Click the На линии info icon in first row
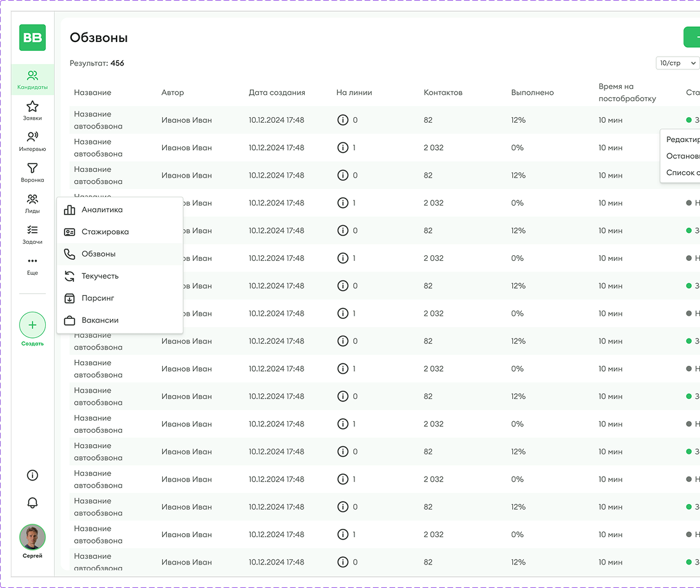700x588 pixels. 342,120
